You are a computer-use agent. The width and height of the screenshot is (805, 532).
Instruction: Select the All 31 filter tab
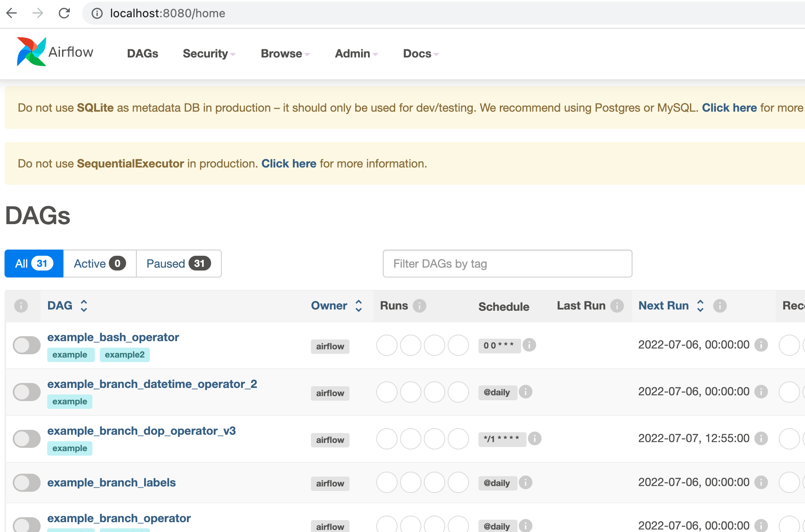coord(34,264)
